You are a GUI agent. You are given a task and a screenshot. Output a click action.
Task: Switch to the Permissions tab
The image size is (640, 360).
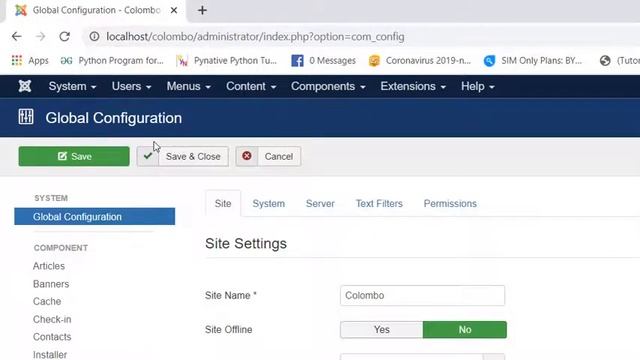coord(450,203)
